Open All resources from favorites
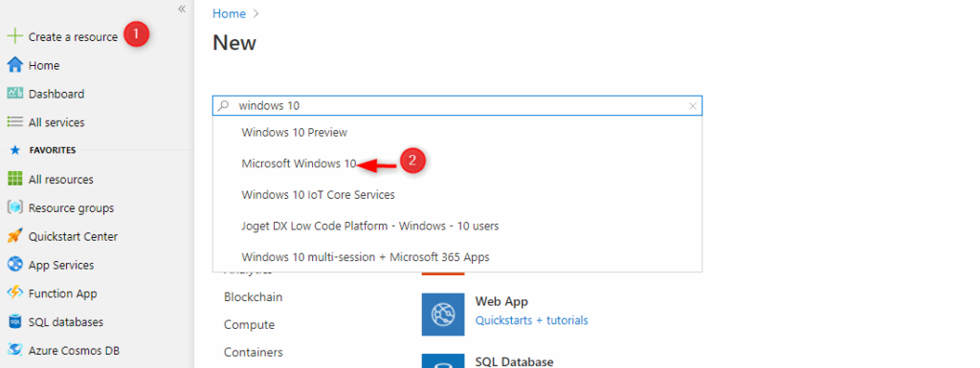The width and height of the screenshot is (980, 368). tap(60, 180)
